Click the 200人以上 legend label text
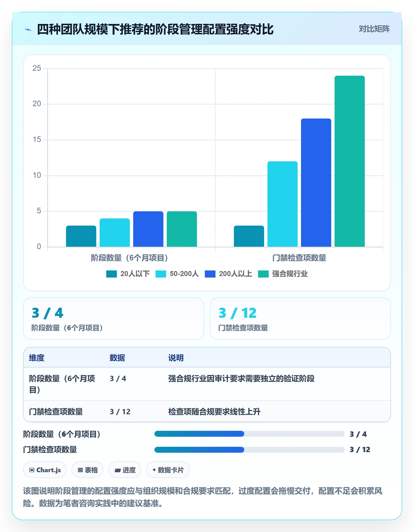 (235, 274)
